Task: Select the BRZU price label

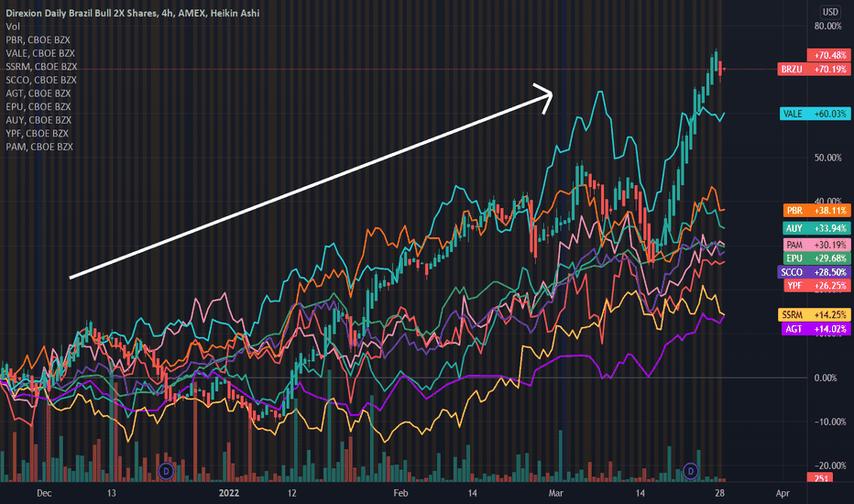Action: pos(814,70)
